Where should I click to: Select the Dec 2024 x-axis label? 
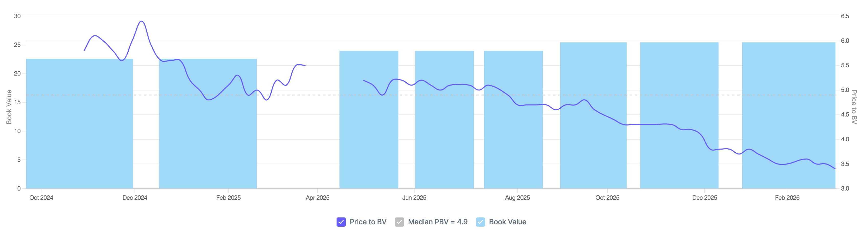[135, 198]
